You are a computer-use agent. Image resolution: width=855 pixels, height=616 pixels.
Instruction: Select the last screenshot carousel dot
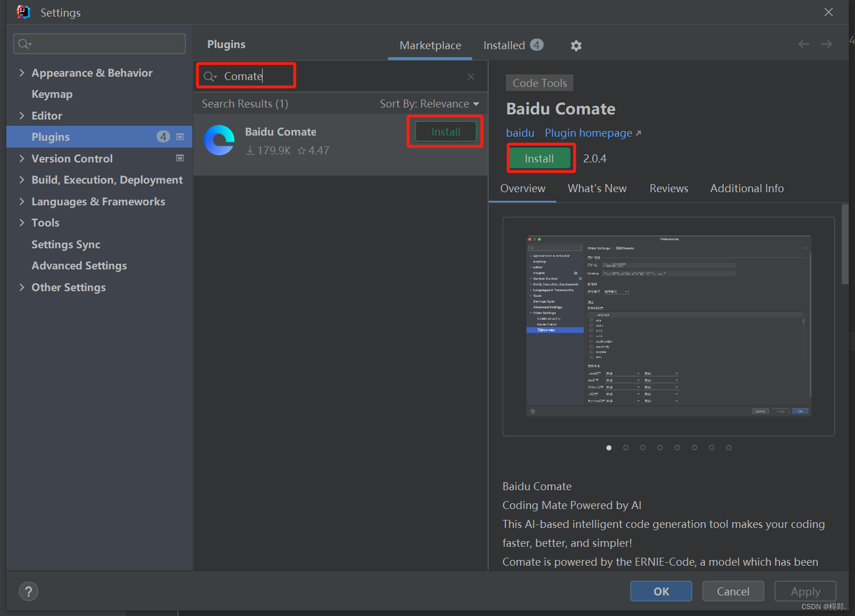pos(729,448)
